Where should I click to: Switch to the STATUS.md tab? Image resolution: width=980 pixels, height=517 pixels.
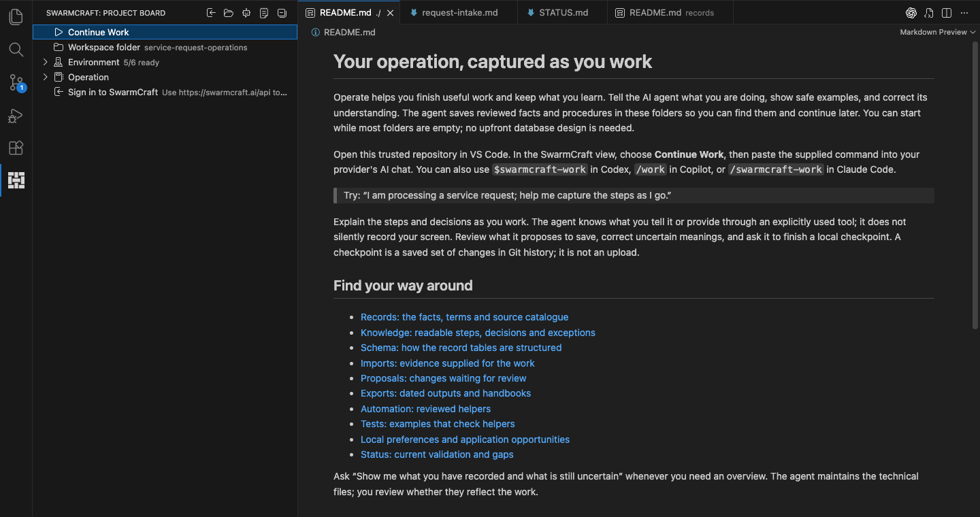(x=563, y=13)
